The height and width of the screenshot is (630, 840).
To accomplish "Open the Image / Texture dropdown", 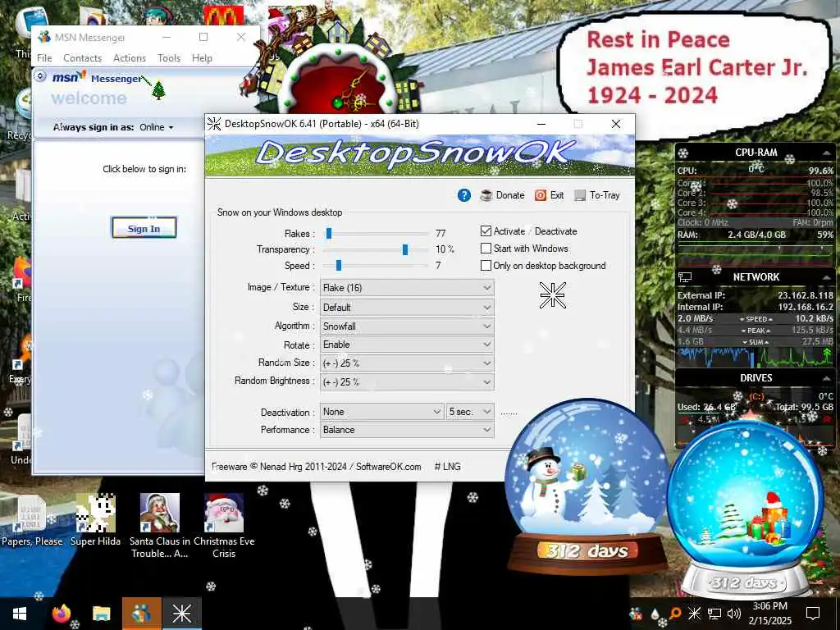I will [407, 288].
